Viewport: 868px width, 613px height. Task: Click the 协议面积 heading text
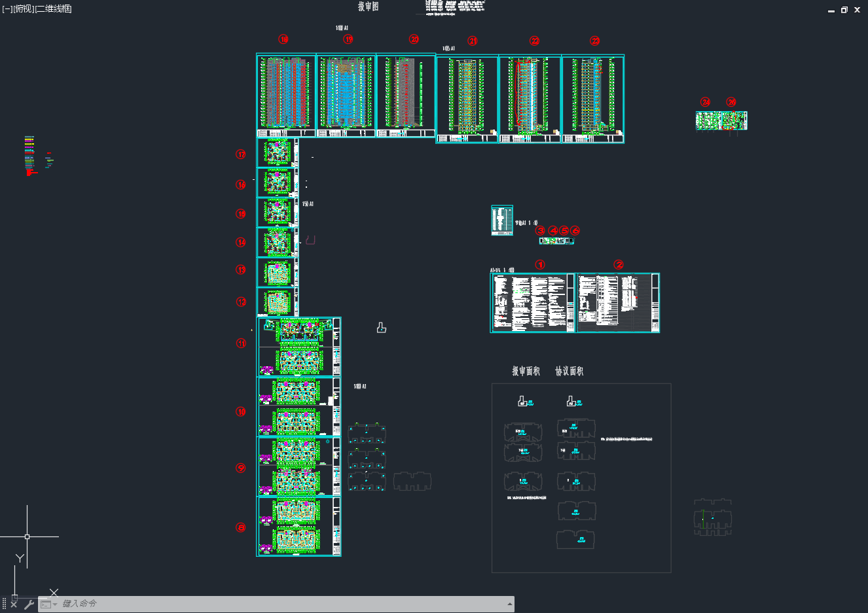[569, 371]
